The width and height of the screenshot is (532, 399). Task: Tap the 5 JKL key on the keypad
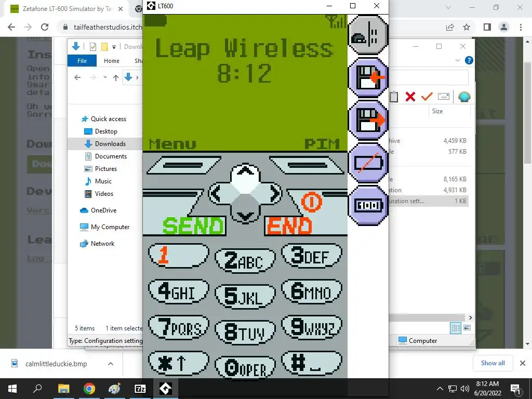245,297
